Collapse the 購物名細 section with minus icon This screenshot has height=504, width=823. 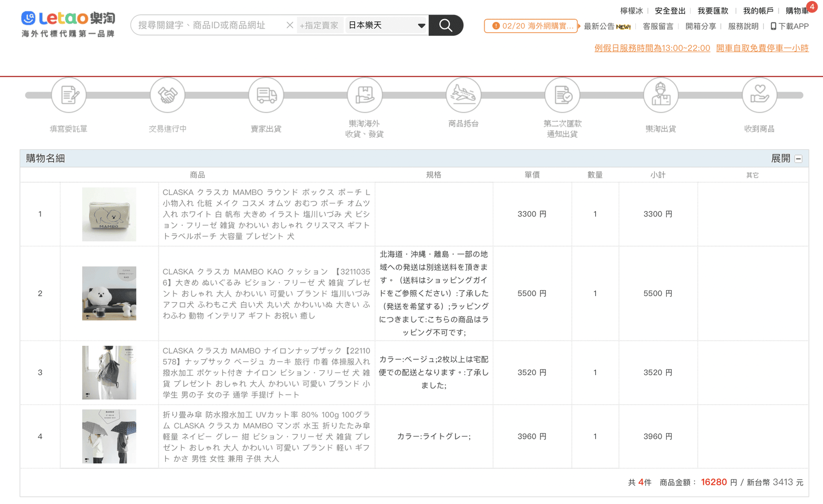[799, 159]
